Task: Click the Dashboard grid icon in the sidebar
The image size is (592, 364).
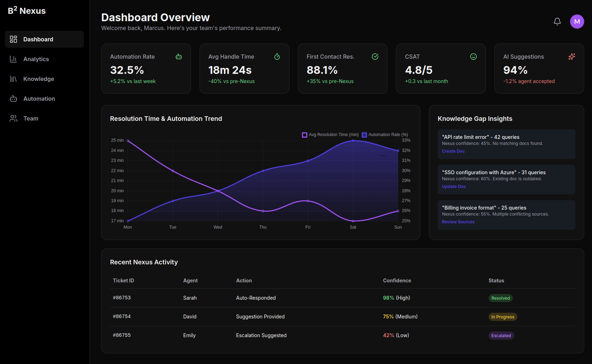Action: click(13, 39)
